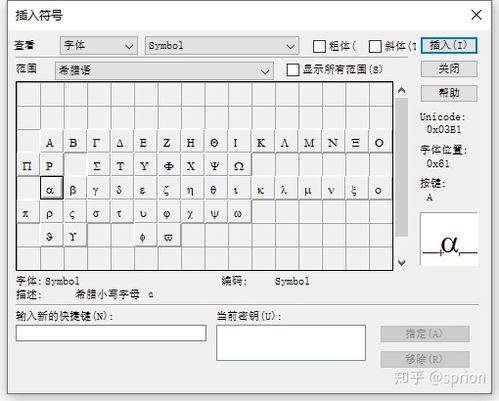
Task: Click the symbol grid scroll down arrow
Action: [x=402, y=263]
